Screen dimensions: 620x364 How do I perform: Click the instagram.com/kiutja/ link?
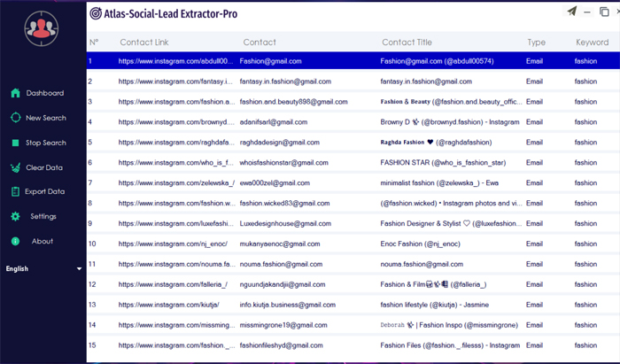coord(169,305)
